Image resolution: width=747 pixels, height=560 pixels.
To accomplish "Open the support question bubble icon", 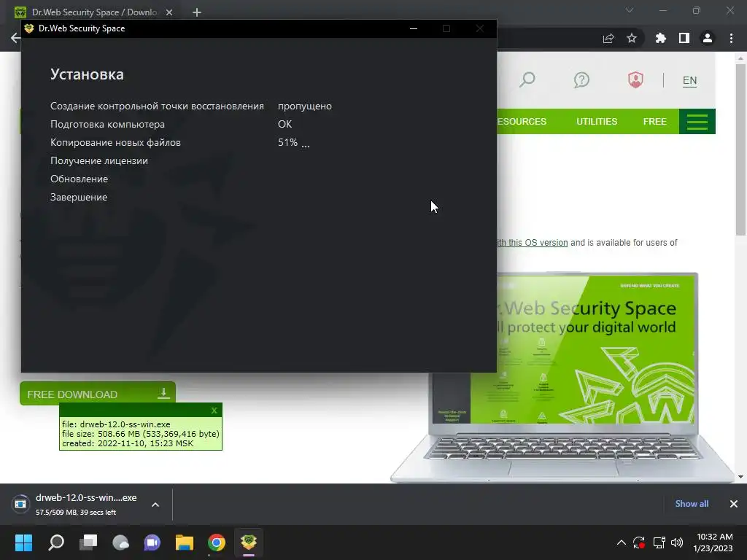I will [581, 79].
